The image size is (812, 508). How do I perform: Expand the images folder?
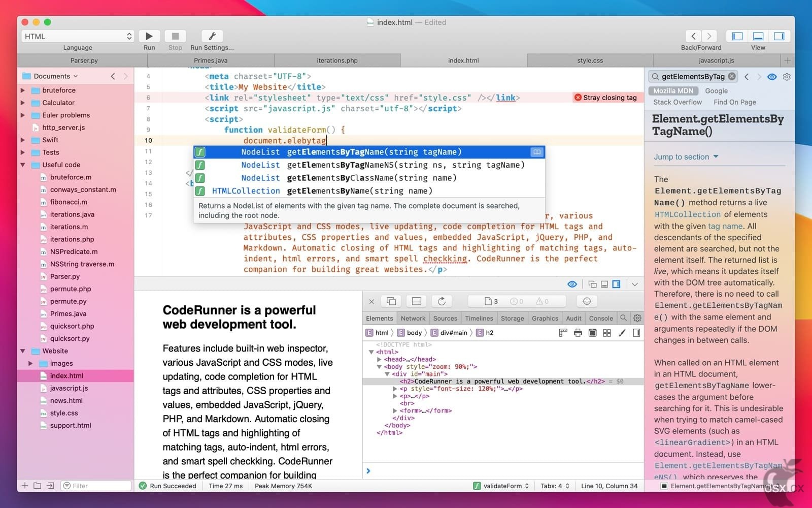pyautogui.click(x=30, y=364)
